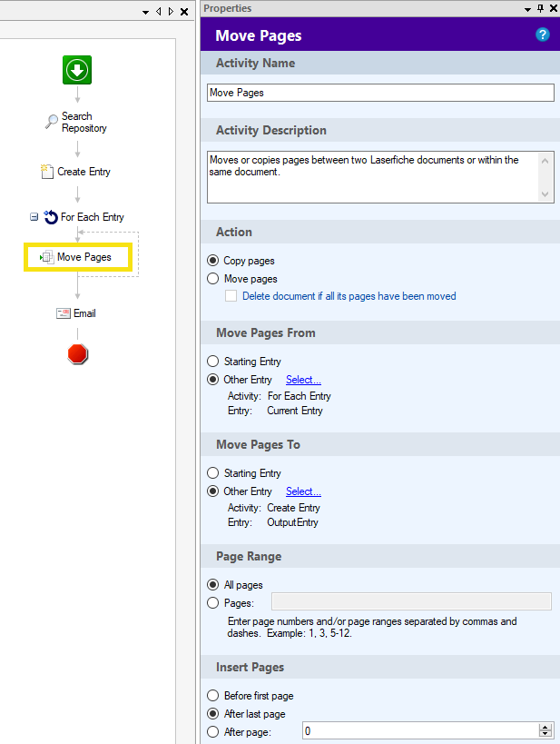
Task: Select the Copy pages action
Action: pos(213,261)
